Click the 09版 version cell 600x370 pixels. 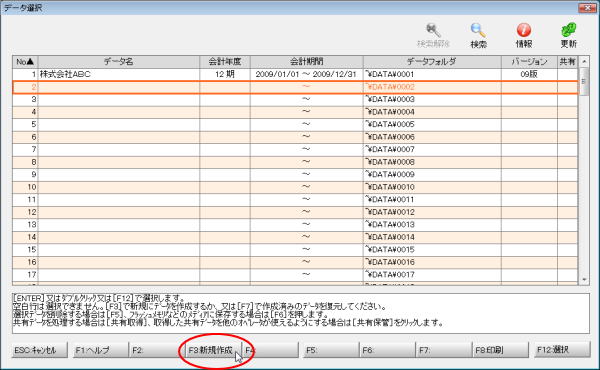click(x=529, y=74)
